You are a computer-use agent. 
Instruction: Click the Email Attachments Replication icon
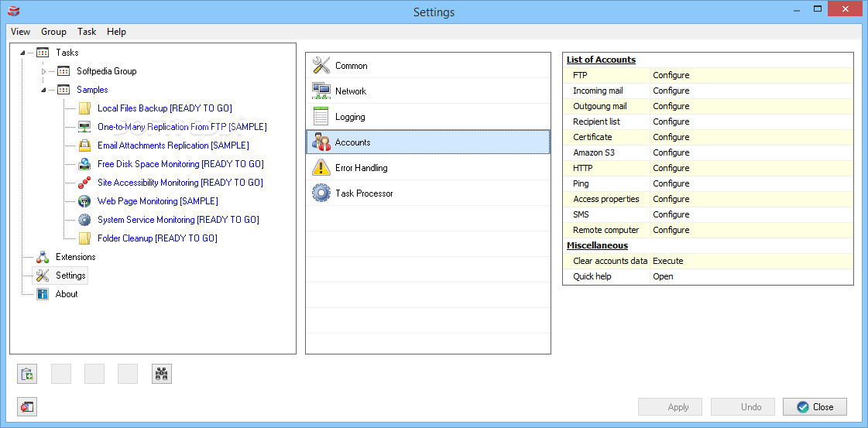(x=84, y=146)
